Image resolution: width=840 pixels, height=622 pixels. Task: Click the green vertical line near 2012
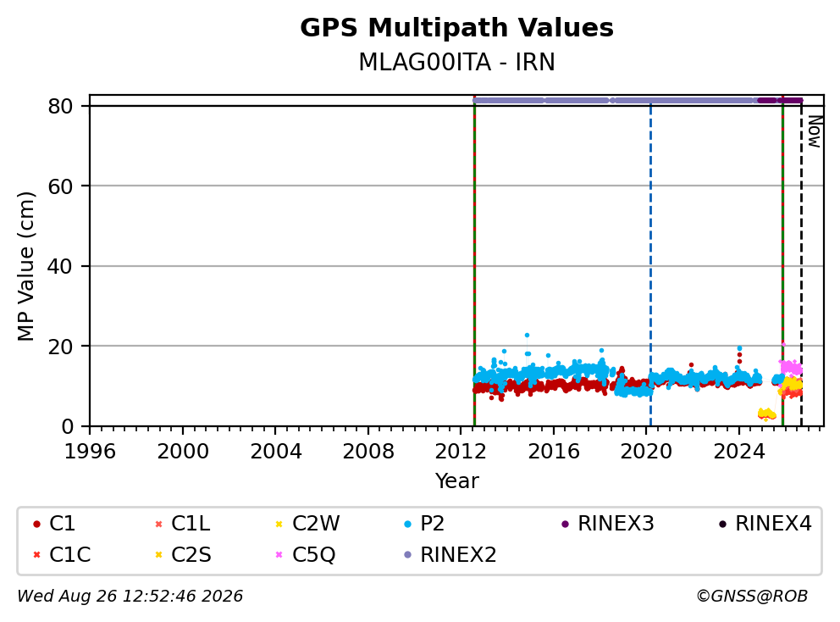coord(475,263)
